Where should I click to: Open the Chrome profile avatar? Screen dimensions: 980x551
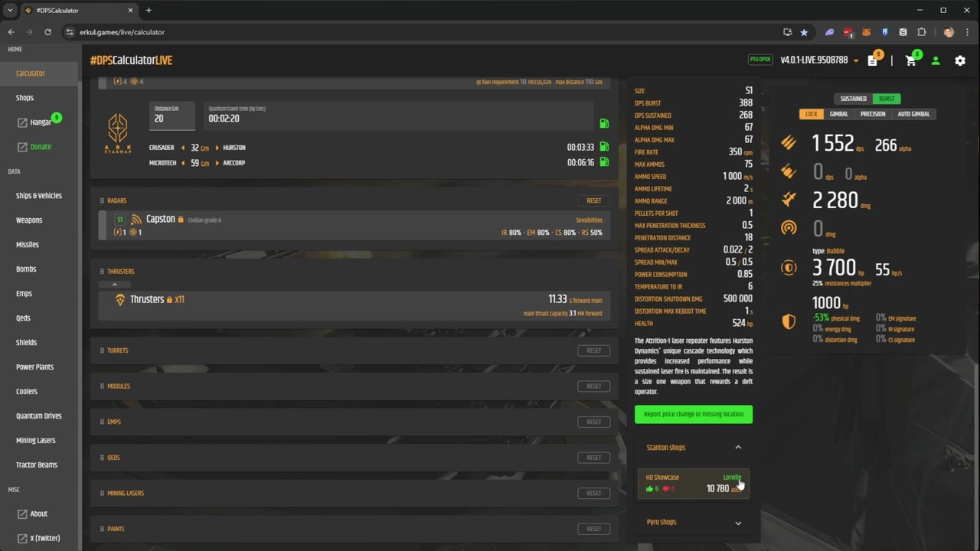(949, 32)
